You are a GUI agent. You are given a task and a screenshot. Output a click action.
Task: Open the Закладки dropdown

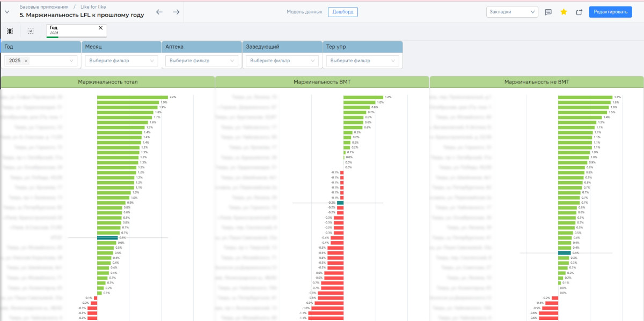coord(512,12)
